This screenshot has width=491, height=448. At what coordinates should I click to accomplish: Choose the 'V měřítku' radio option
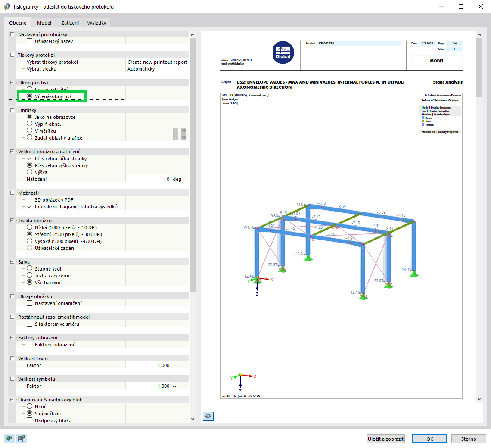tap(29, 131)
